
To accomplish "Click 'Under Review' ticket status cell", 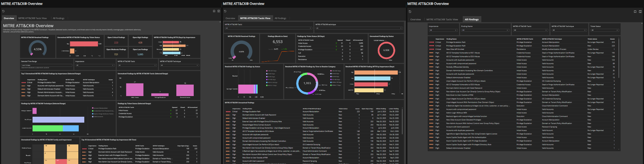I will (x=593, y=49).
